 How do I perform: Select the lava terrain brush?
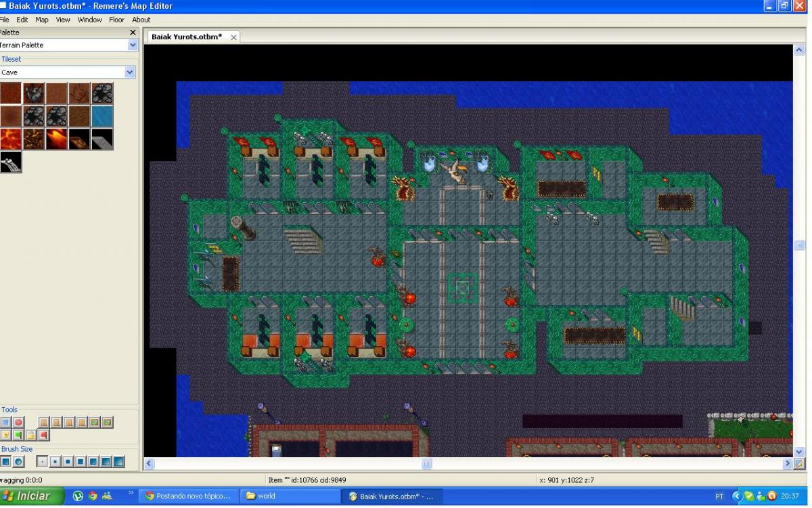click(11, 139)
